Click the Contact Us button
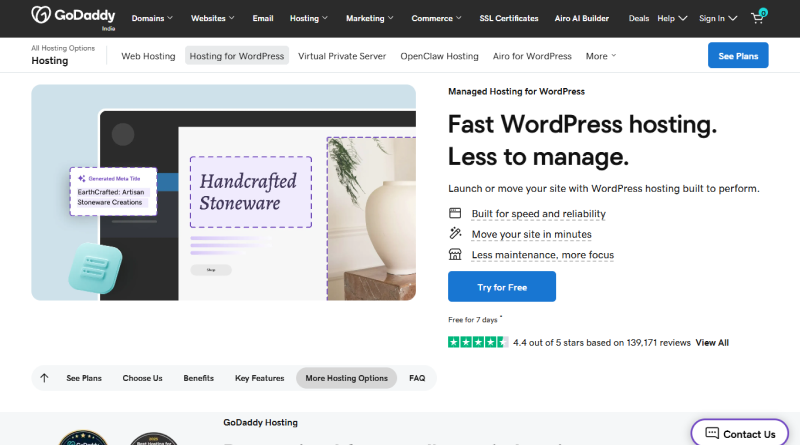 tap(740, 433)
